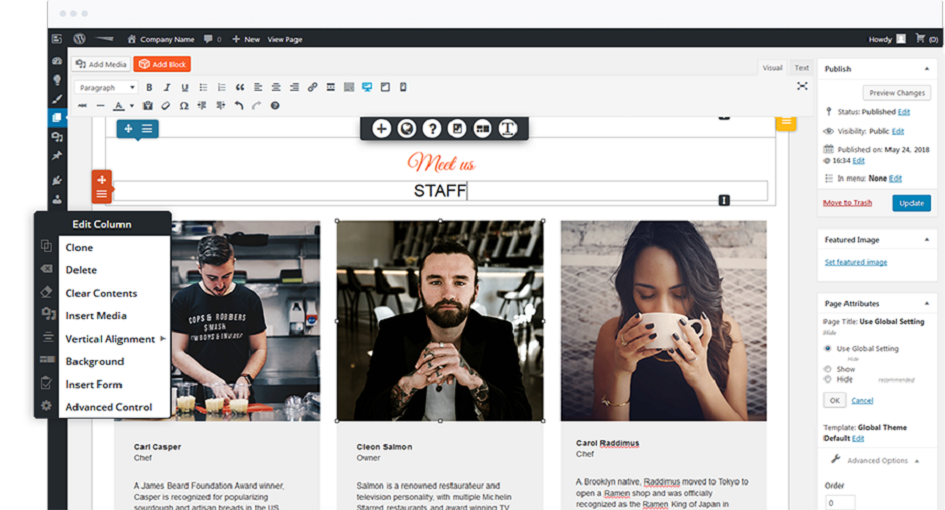
Task: Click the Special character omega icon
Action: (184, 106)
